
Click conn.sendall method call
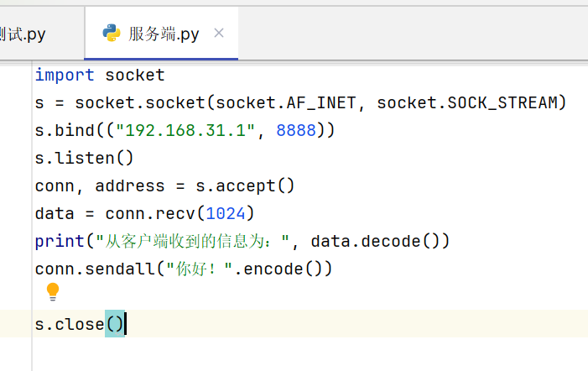click(94, 269)
